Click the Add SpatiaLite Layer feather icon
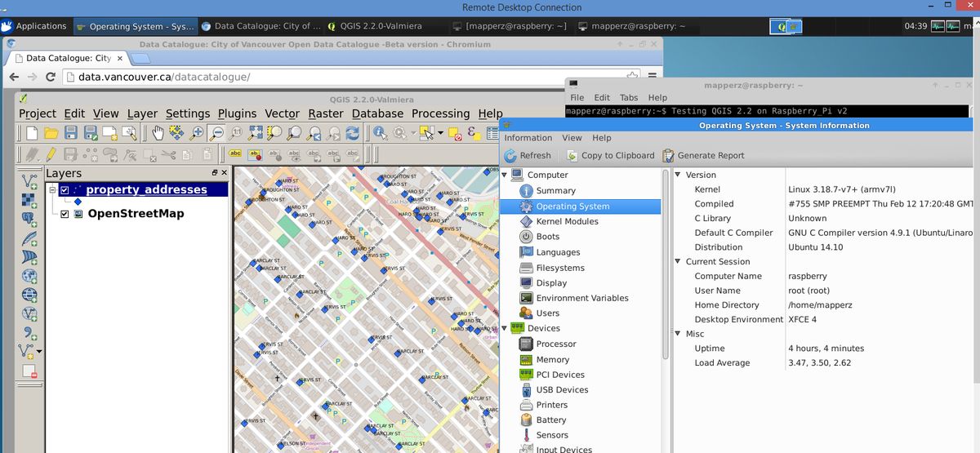This screenshot has width=980, height=453. tap(30, 238)
